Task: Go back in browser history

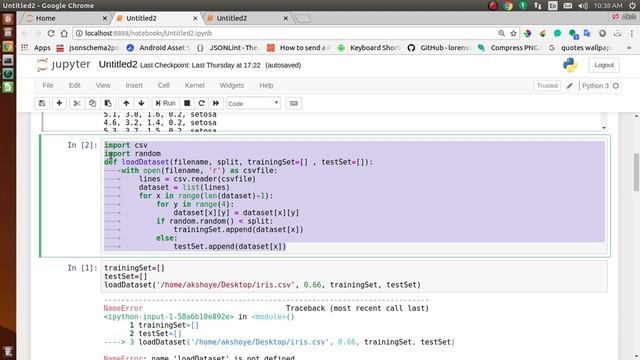Action: pyautogui.click(x=25, y=33)
